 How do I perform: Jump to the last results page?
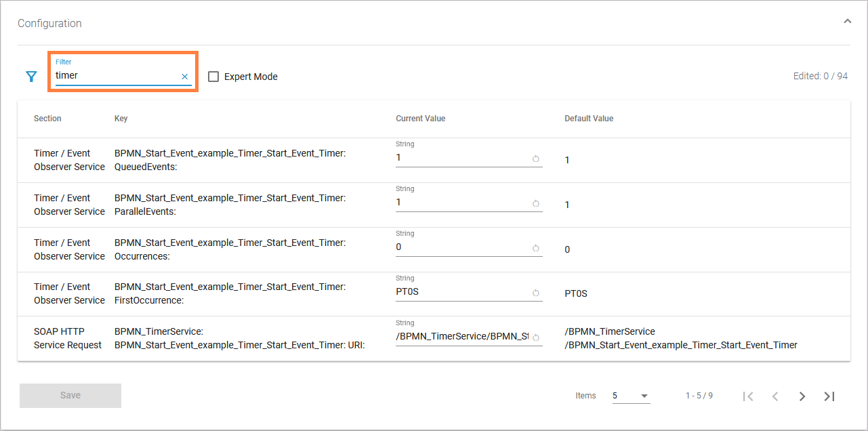click(829, 396)
